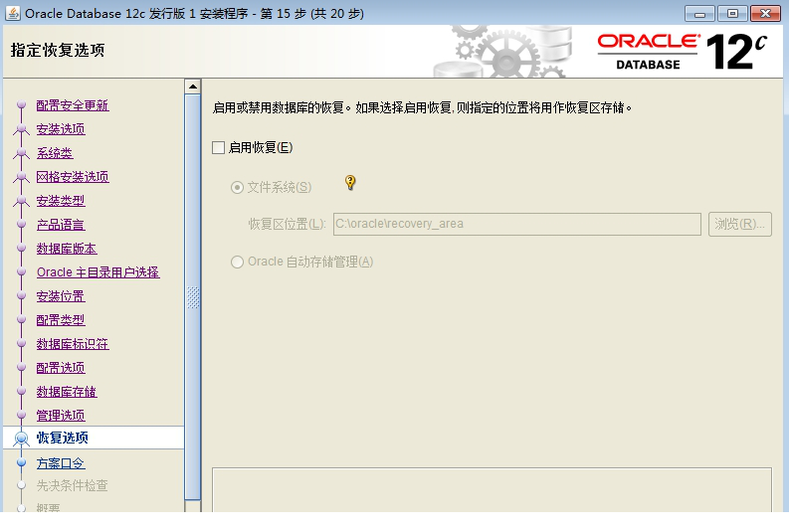Click step bullet beside 配置选项

(x=21, y=367)
